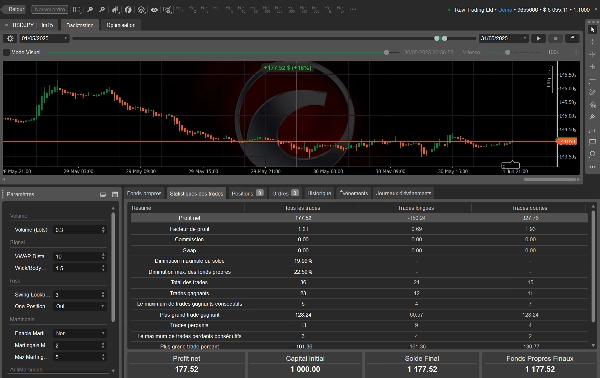Start the backtest with play button
Viewport: 600px width, 378px height.
[538, 38]
